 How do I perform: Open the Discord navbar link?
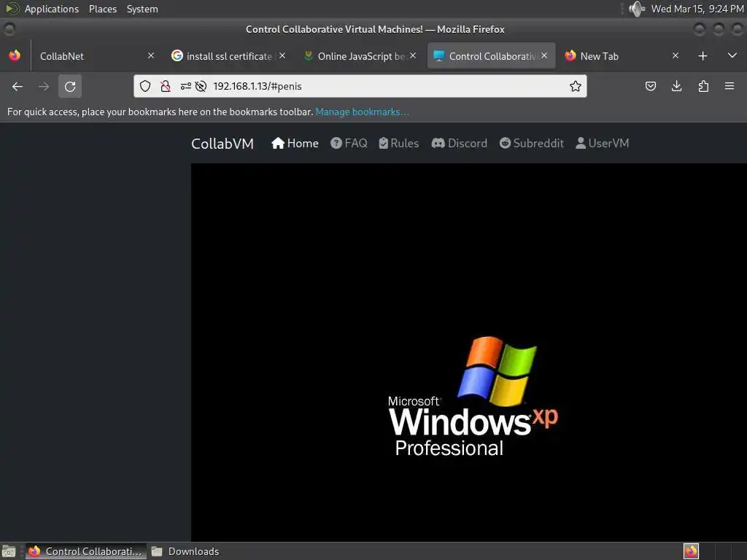460,144
